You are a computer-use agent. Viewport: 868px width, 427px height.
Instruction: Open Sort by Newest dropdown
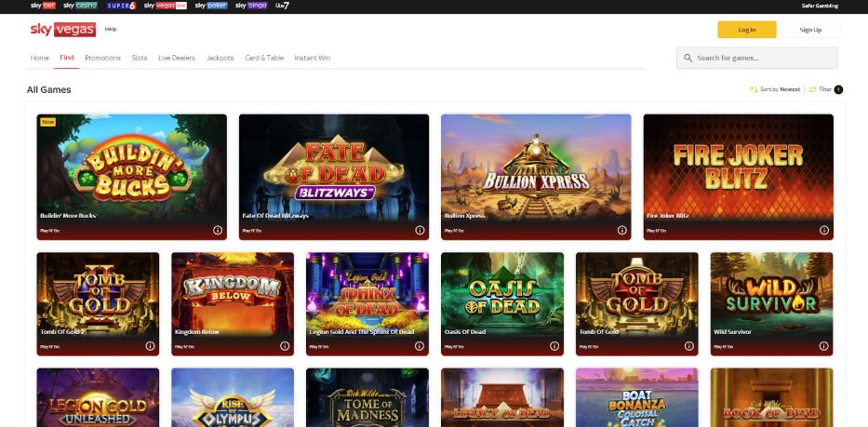tap(775, 89)
